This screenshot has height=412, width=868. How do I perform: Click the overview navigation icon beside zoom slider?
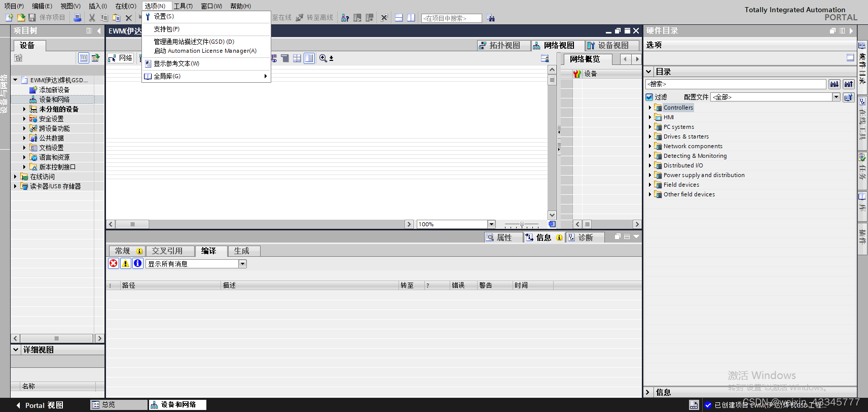click(552, 224)
